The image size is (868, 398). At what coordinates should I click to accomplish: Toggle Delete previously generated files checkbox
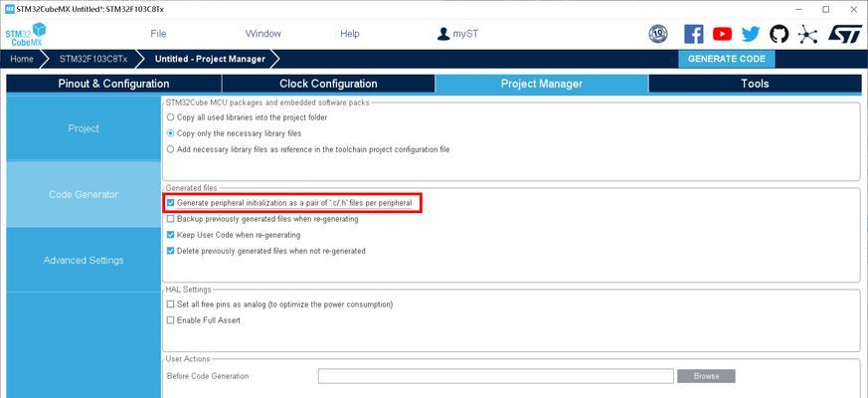[x=170, y=251]
